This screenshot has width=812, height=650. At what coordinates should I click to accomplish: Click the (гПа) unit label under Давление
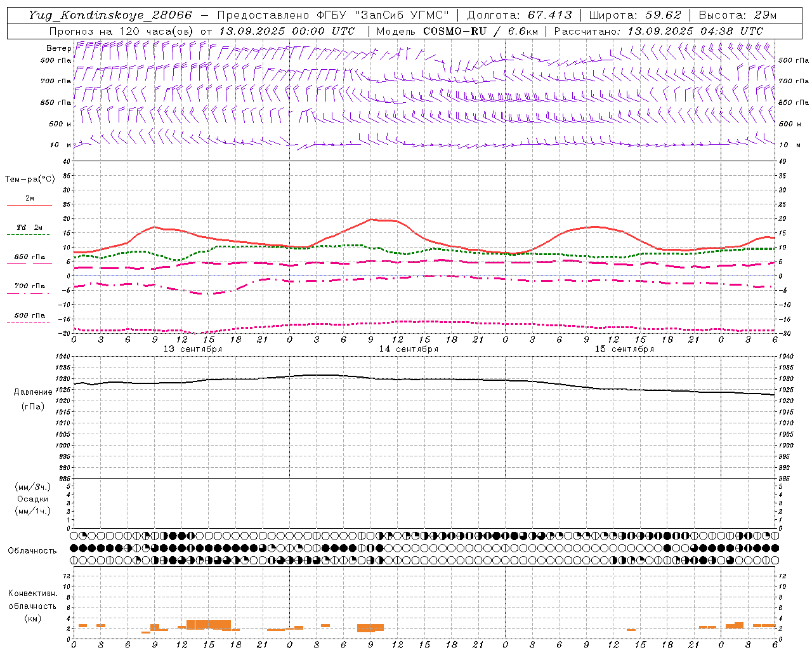(x=33, y=407)
